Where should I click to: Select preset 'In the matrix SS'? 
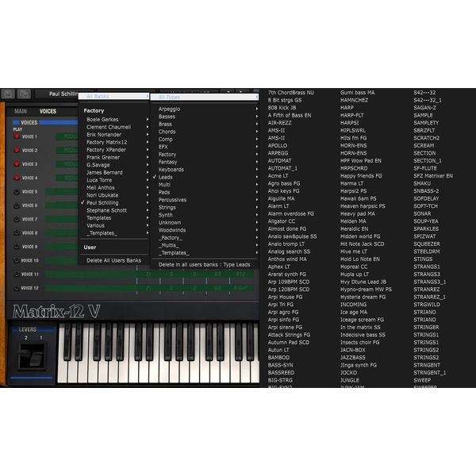[360, 327]
